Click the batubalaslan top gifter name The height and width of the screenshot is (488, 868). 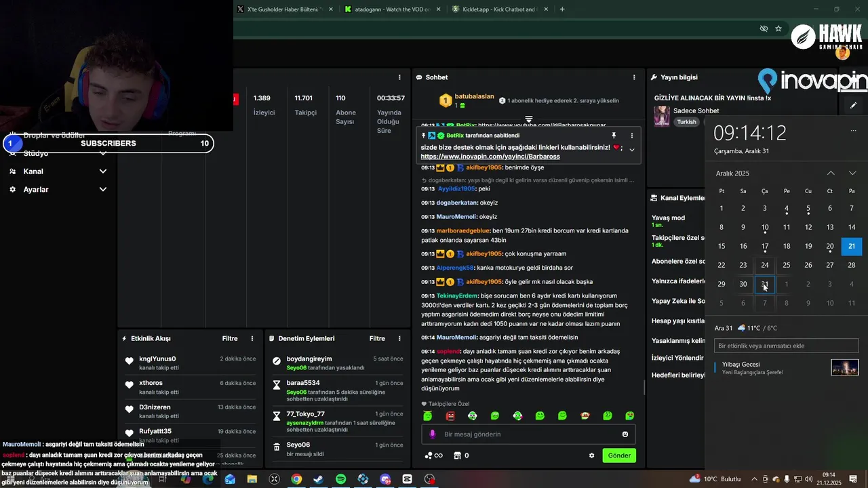click(474, 96)
